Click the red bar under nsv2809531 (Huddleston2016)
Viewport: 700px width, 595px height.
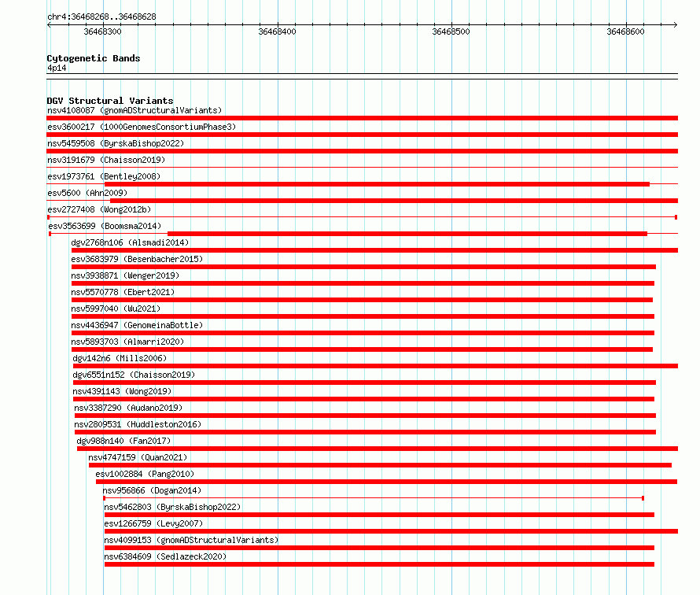365,432
